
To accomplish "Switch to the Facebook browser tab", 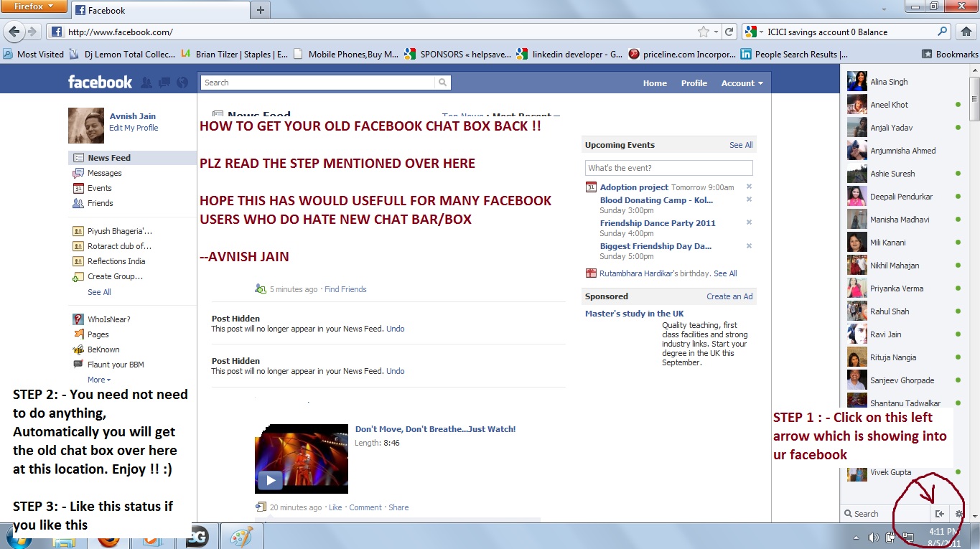I will (159, 10).
